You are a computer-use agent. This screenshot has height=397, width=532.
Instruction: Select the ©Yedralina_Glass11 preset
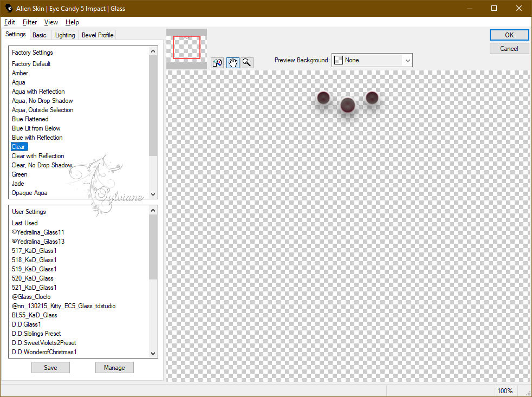38,232
